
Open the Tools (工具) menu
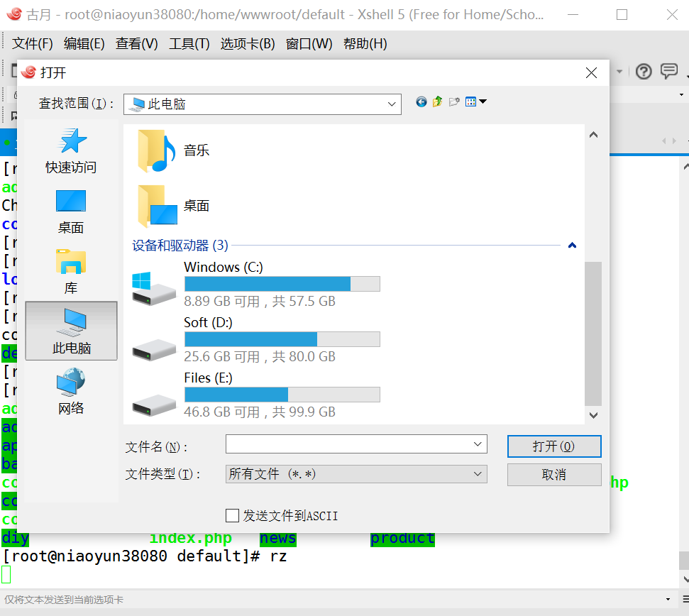point(189,43)
